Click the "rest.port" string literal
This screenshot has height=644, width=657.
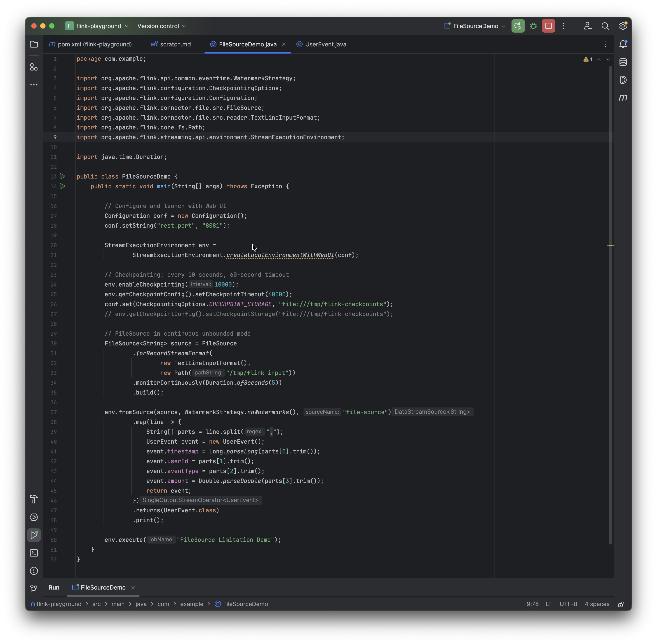(x=176, y=226)
